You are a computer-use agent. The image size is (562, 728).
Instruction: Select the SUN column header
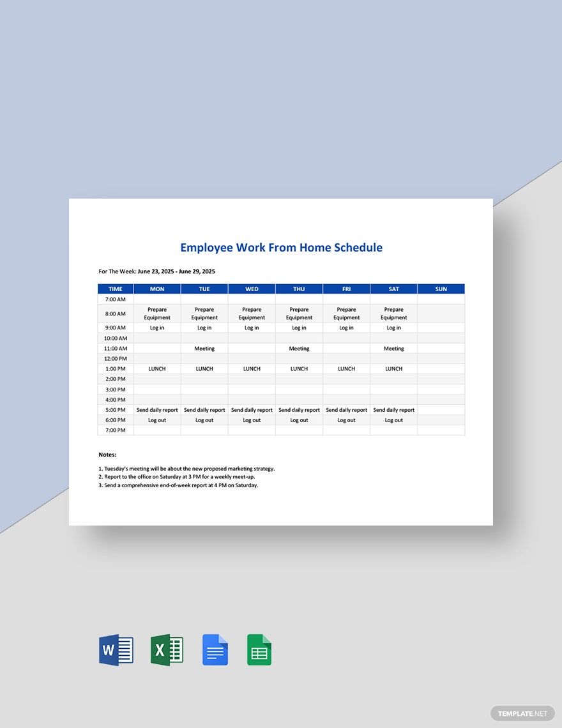tap(441, 289)
